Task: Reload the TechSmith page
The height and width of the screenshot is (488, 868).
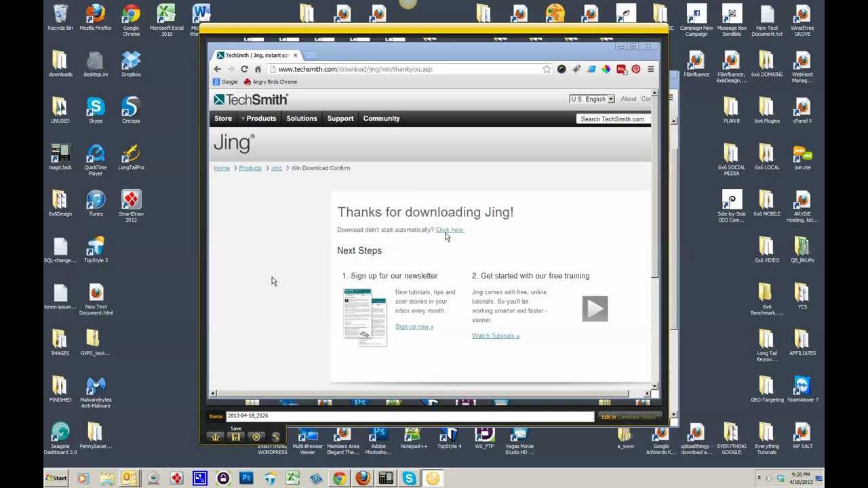Action: click(244, 69)
